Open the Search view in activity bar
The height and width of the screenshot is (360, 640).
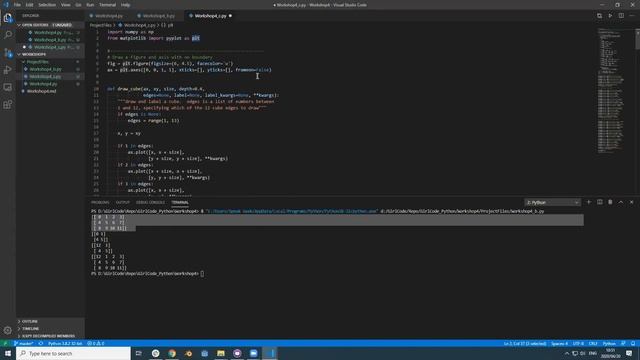(x=8, y=35)
